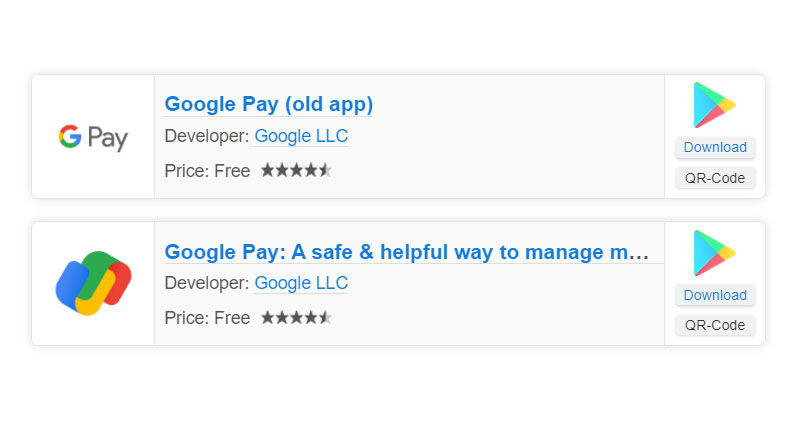Click the "Price: Free" text in the second card
Viewport: 800px width, 424px height.
click(207, 318)
